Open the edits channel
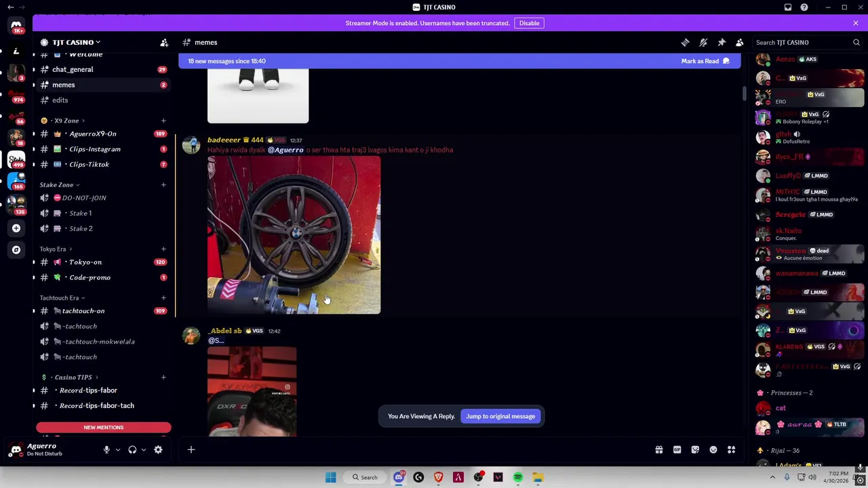The height and width of the screenshot is (488, 868). click(103, 100)
